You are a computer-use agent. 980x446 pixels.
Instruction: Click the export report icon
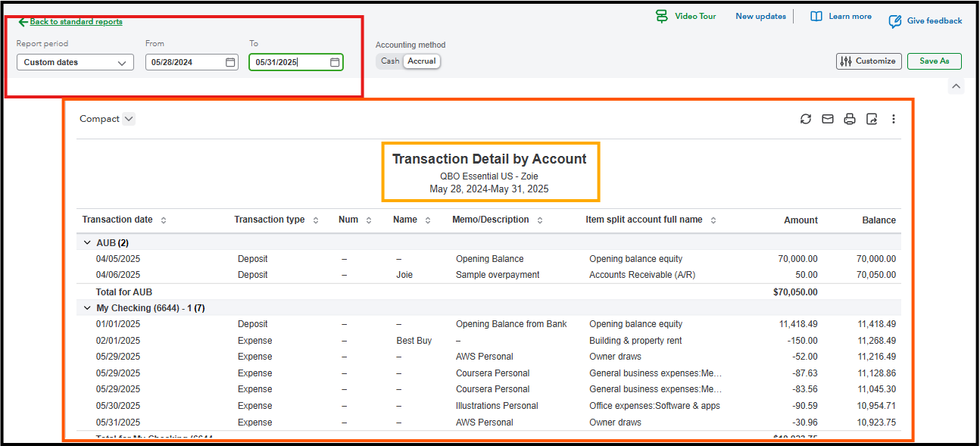(x=872, y=119)
